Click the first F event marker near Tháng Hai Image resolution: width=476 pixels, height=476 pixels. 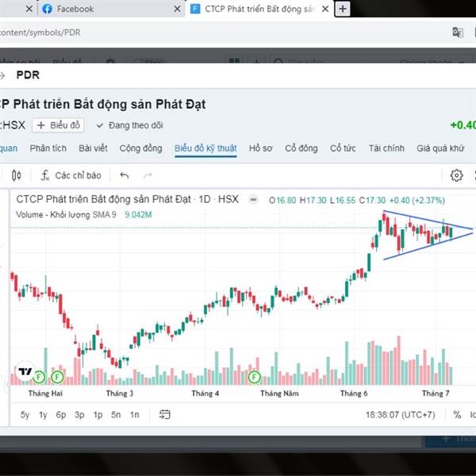coord(39,377)
